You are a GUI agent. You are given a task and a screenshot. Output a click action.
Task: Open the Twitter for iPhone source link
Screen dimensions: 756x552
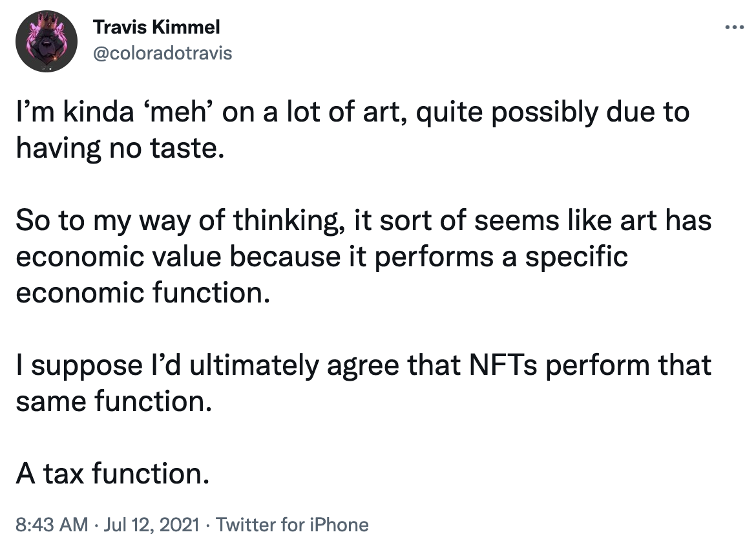(x=291, y=524)
